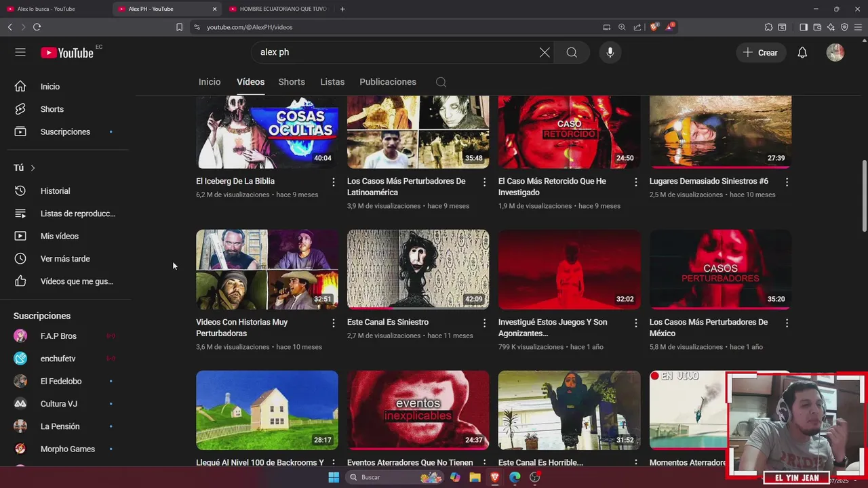Click Windows taskbar Buscar search box

[393, 477]
